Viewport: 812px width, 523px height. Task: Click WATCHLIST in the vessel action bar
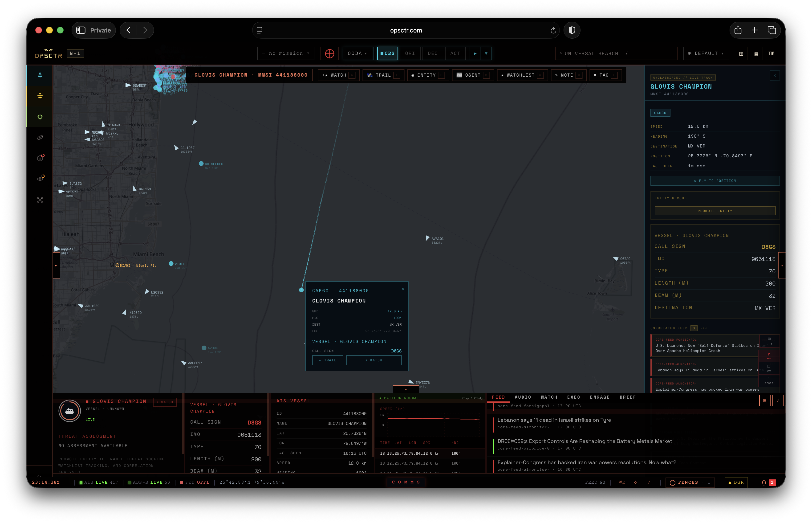point(522,75)
